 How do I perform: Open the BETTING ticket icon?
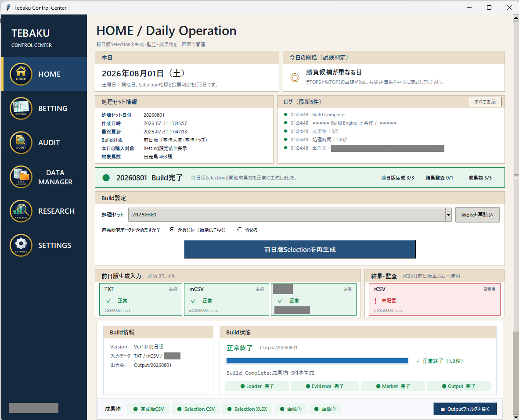pos(21,108)
